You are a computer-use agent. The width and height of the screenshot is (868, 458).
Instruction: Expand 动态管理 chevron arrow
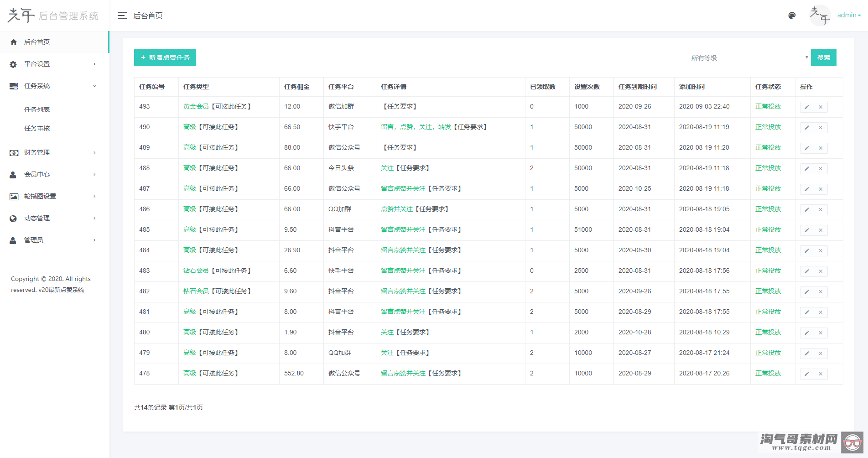point(94,219)
